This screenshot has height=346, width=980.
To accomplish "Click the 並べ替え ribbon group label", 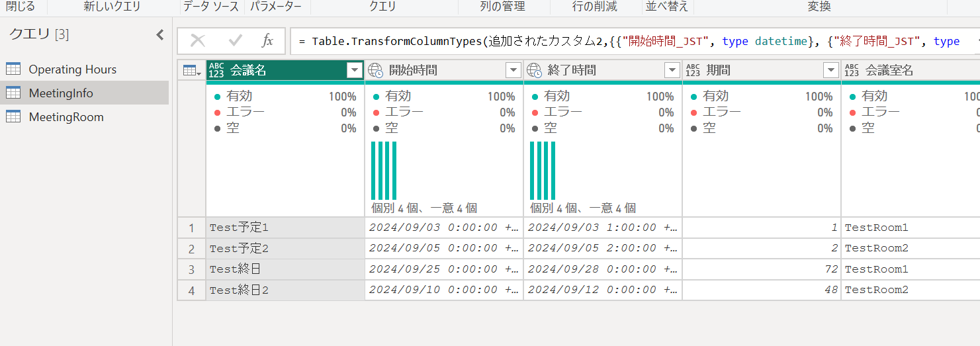I will click(667, 7).
